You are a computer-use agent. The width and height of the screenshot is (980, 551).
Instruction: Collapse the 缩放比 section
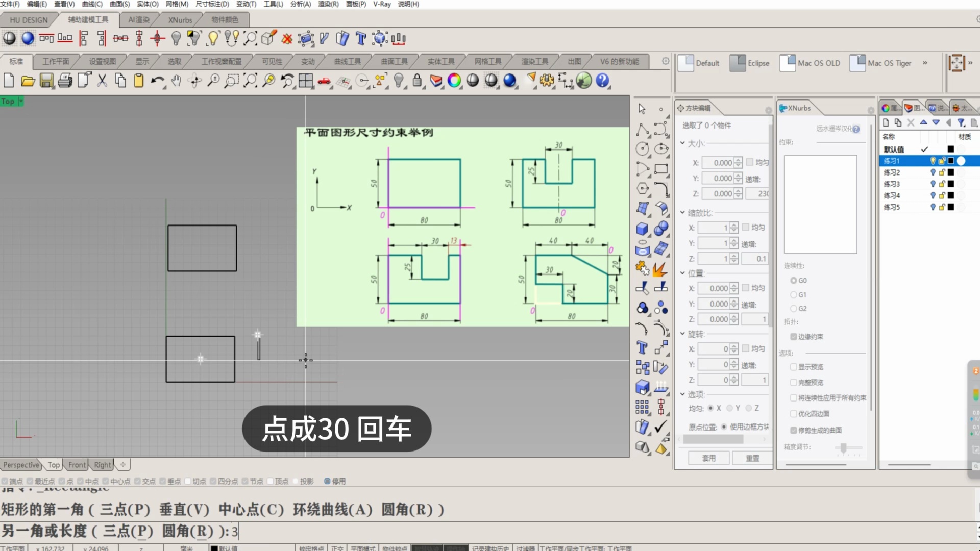coord(682,212)
